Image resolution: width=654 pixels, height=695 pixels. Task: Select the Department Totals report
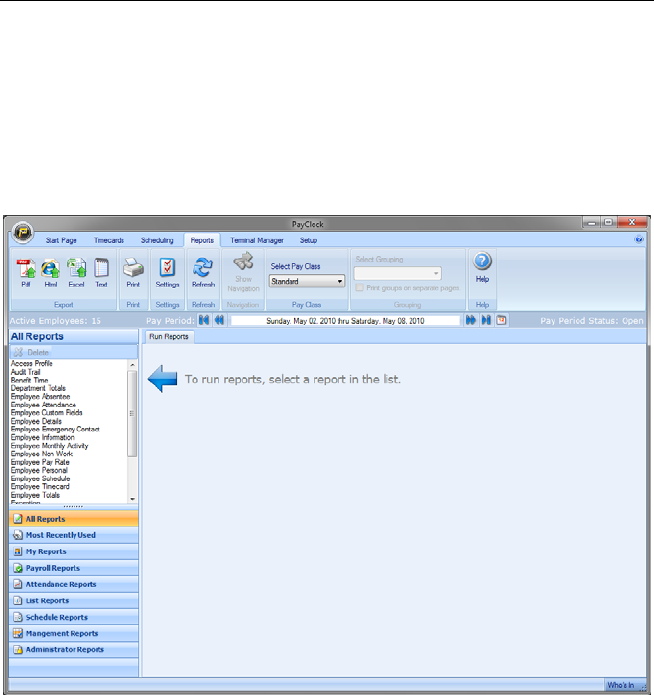pyautogui.click(x=38, y=388)
